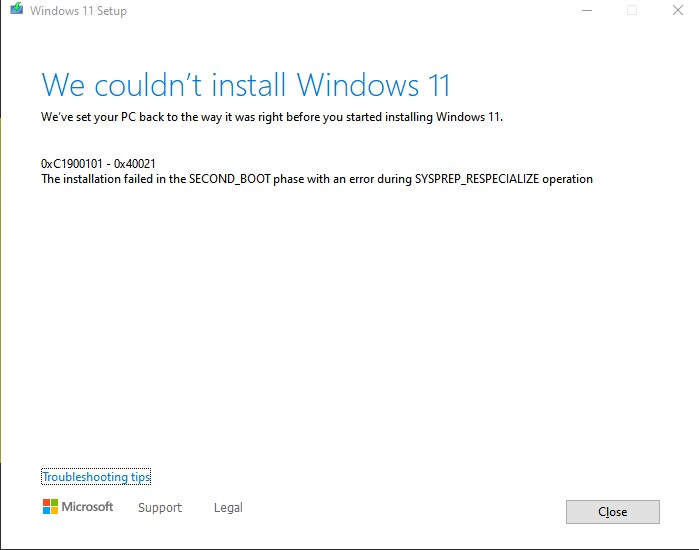Select the error code text 0xC1900101 - 0x40021
Screen dimensions: 699x550
pyautogui.click(x=98, y=164)
